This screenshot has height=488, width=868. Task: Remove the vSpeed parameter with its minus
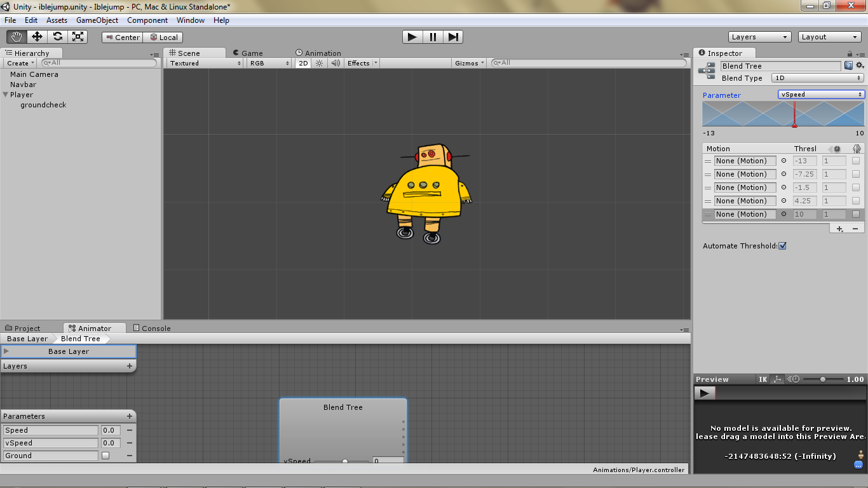point(129,443)
